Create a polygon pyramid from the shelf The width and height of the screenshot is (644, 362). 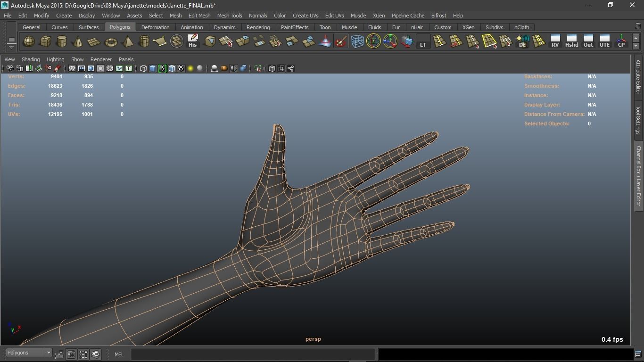coord(127,41)
